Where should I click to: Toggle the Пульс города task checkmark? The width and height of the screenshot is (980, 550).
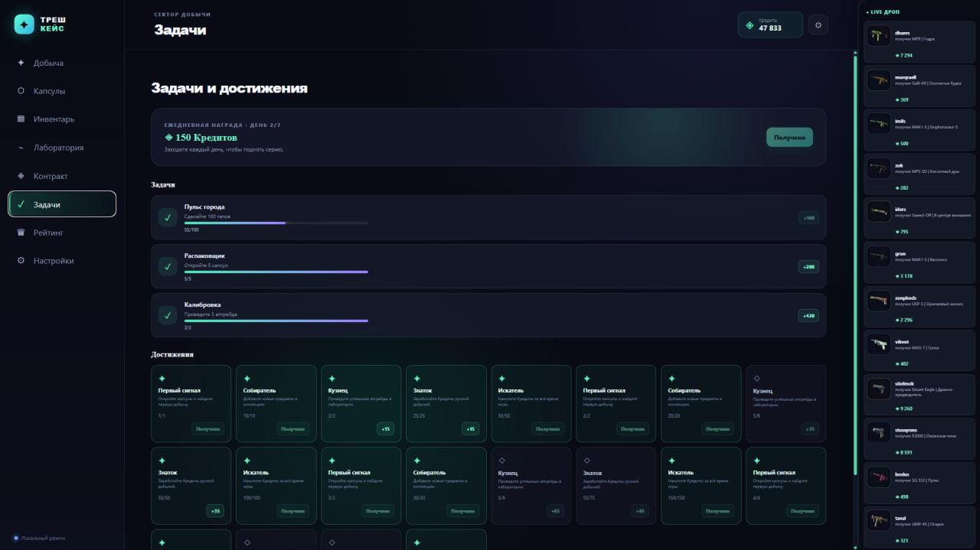pyautogui.click(x=168, y=218)
